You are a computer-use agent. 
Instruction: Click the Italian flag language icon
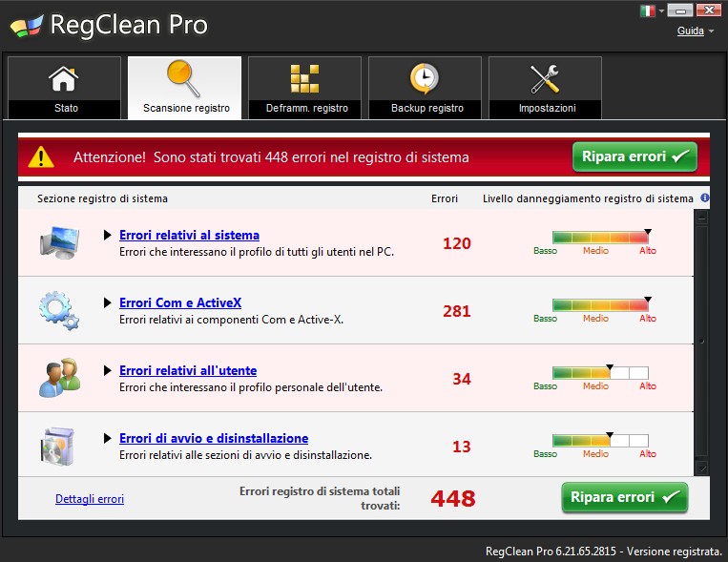(648, 10)
